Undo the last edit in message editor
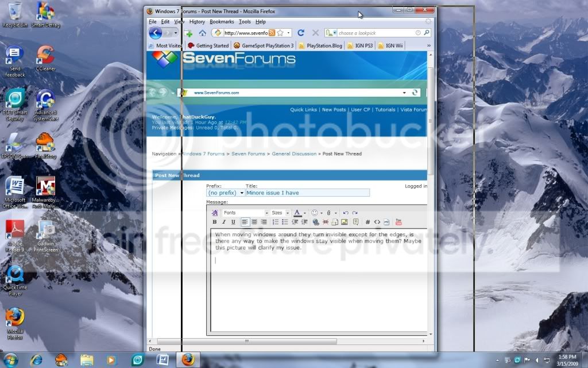Screen dimensions: 588x368 pyautogui.click(x=345, y=213)
